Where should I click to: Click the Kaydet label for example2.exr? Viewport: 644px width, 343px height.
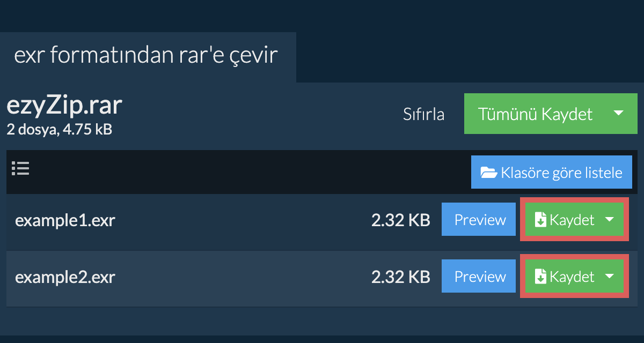point(572,277)
